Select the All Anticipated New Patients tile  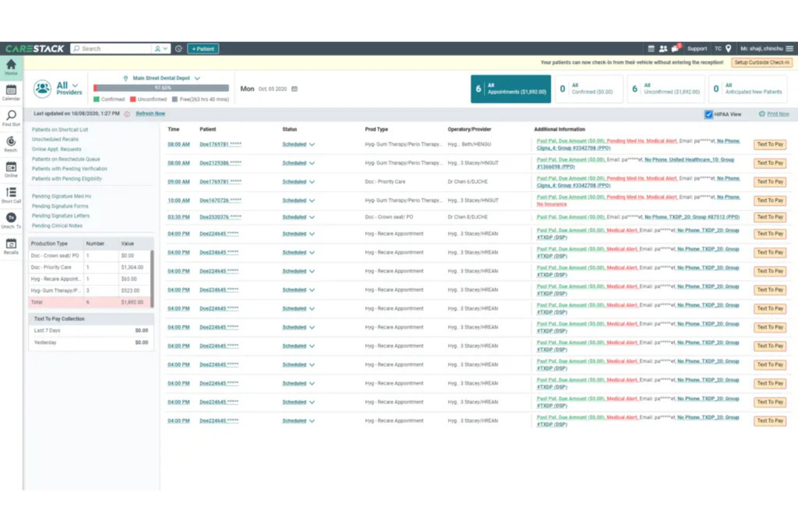747,89
